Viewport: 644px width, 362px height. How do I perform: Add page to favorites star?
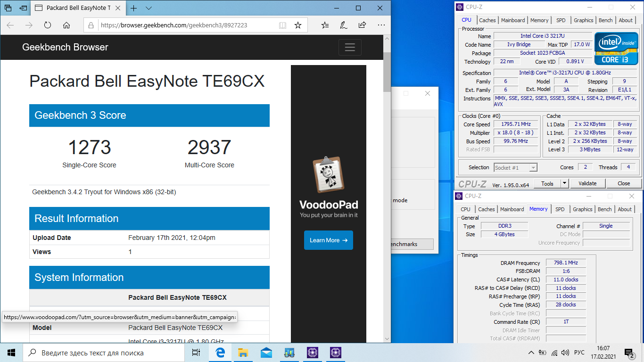(x=298, y=25)
